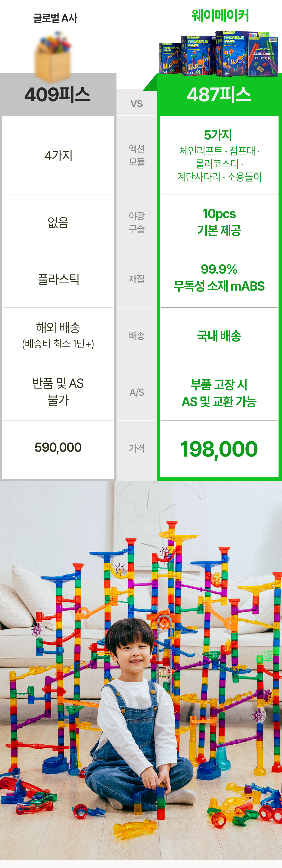Select the 409피스 gray header
This screenshot has width=282, height=868.
click(58, 94)
